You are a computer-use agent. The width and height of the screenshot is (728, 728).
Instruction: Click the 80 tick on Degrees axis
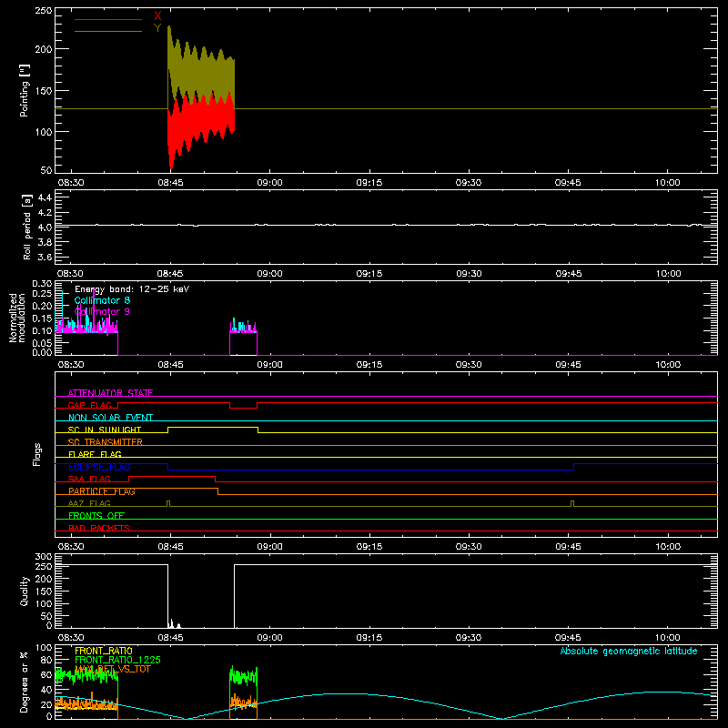pyautogui.click(x=46, y=660)
